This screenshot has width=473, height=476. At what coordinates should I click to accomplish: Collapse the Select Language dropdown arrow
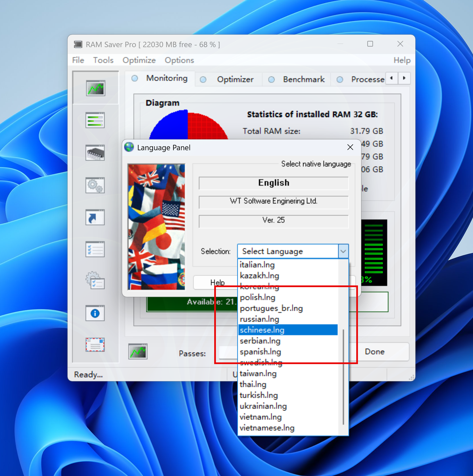[x=343, y=251]
